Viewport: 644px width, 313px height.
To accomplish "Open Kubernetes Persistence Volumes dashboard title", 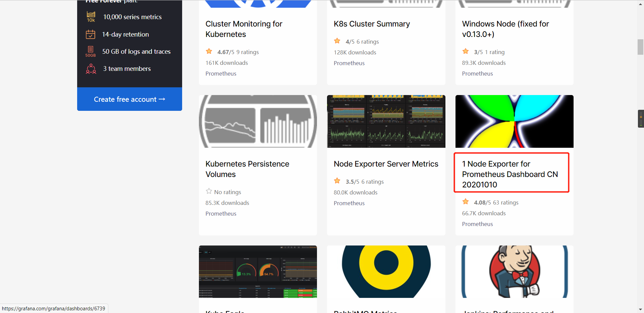I will coord(247,169).
